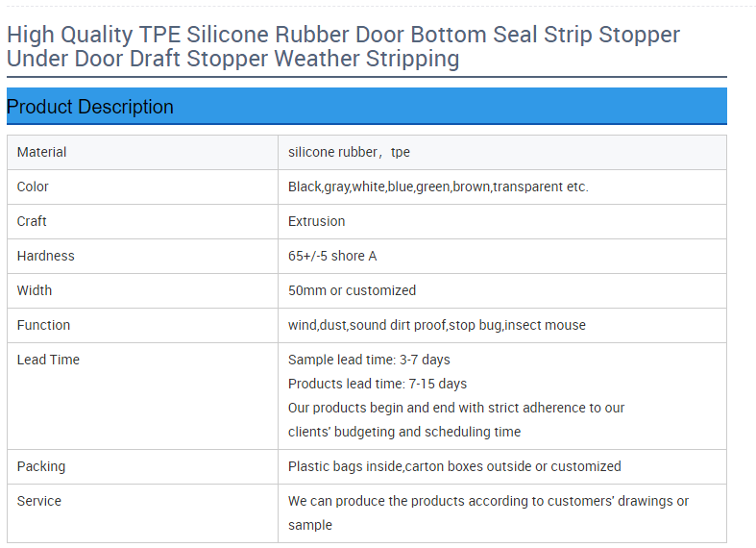Select the wind, dust, sound proof description
The height and width of the screenshot is (548, 756).
pos(436,325)
